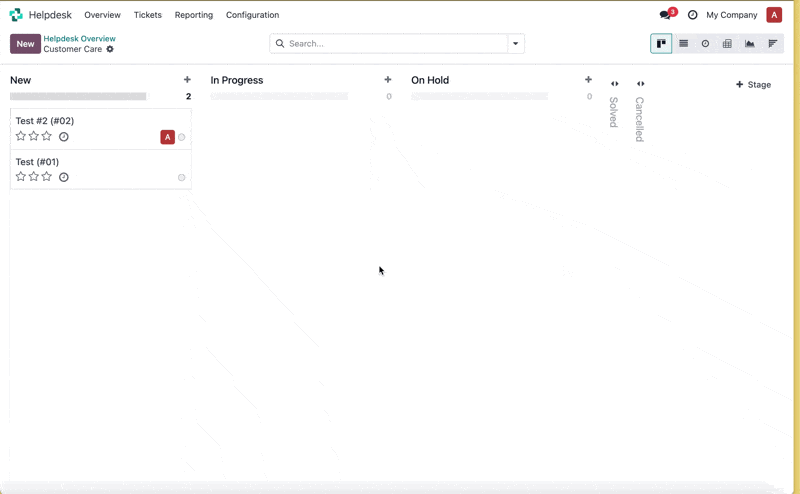Open the Tickets menu
This screenshot has width=800, height=494.
click(x=147, y=15)
